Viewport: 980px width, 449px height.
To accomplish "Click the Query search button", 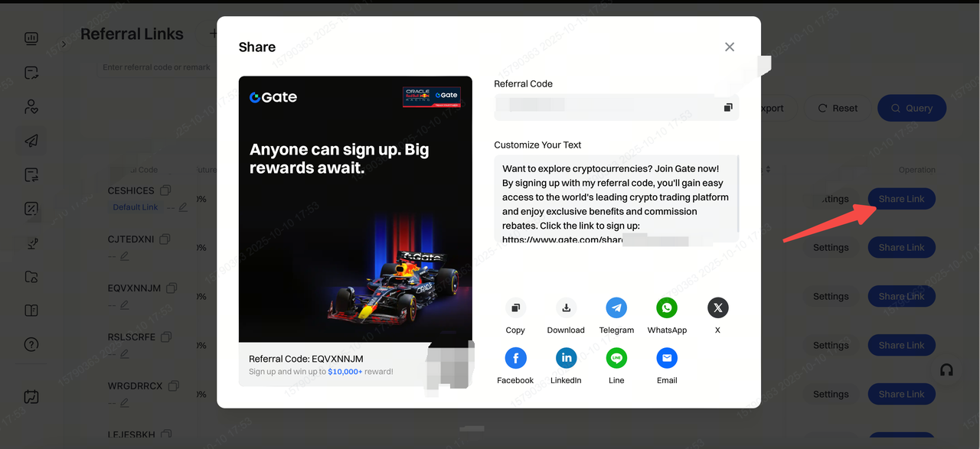I will [x=912, y=108].
